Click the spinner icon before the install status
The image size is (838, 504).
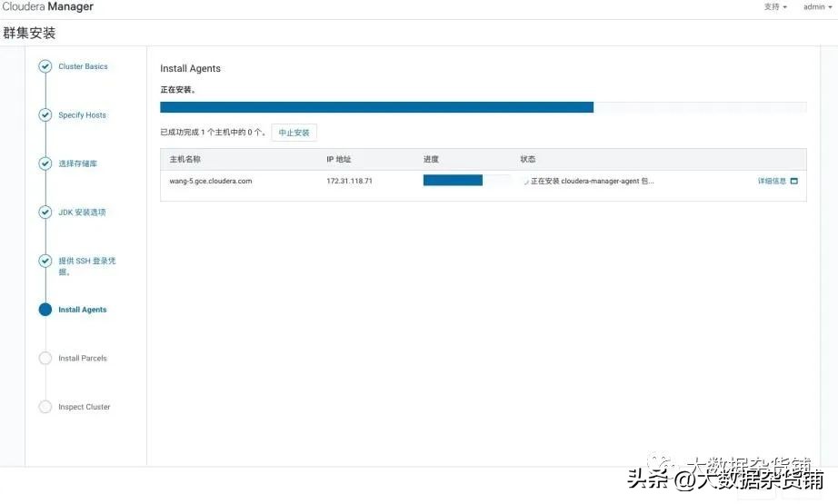(526, 182)
